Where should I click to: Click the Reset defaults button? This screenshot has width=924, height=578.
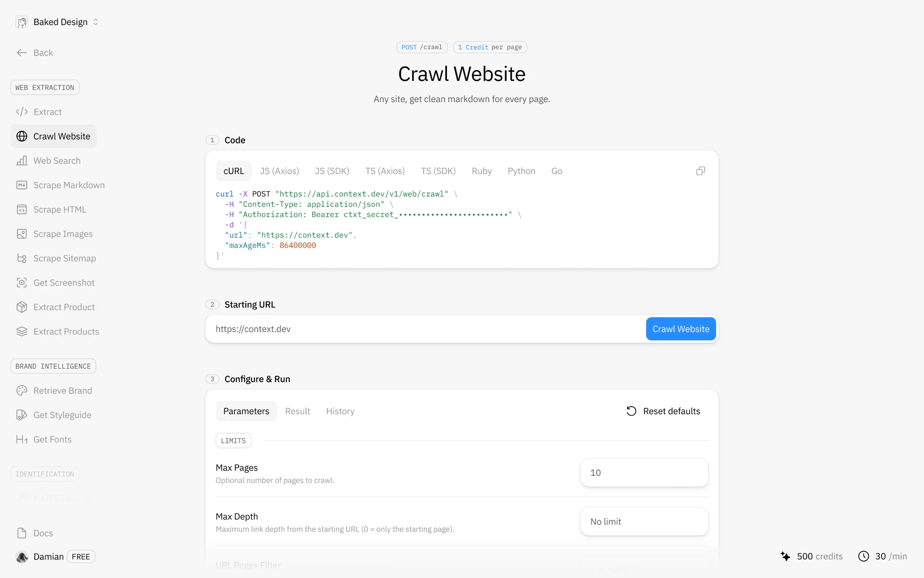pyautogui.click(x=663, y=411)
